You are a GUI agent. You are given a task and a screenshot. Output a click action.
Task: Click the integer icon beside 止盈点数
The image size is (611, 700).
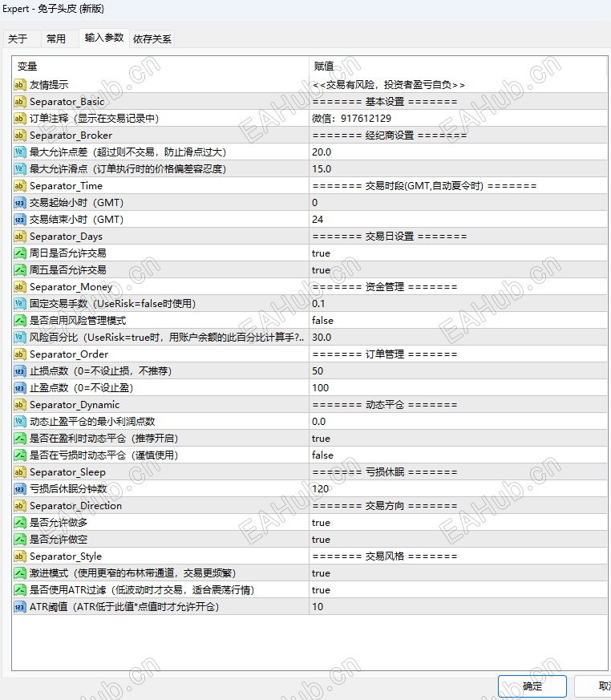tap(19, 388)
